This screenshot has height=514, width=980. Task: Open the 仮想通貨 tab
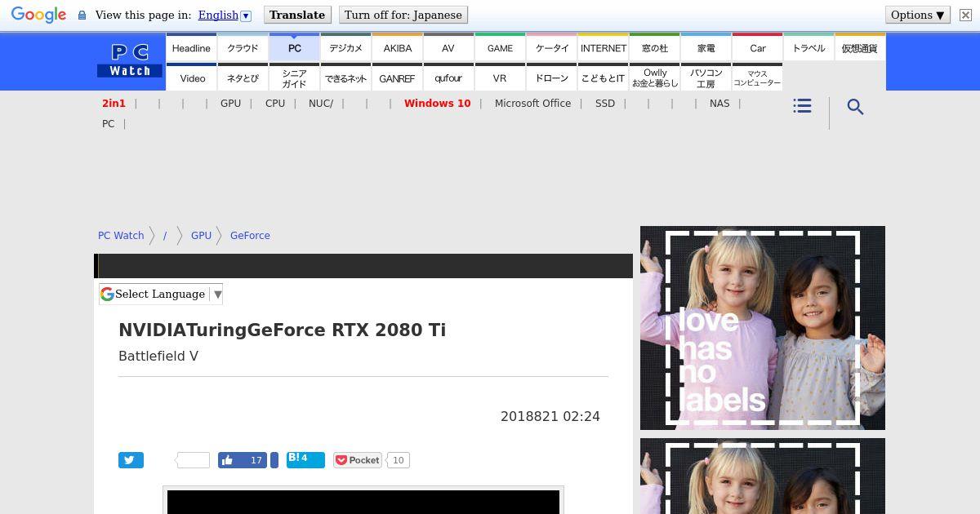point(860,47)
